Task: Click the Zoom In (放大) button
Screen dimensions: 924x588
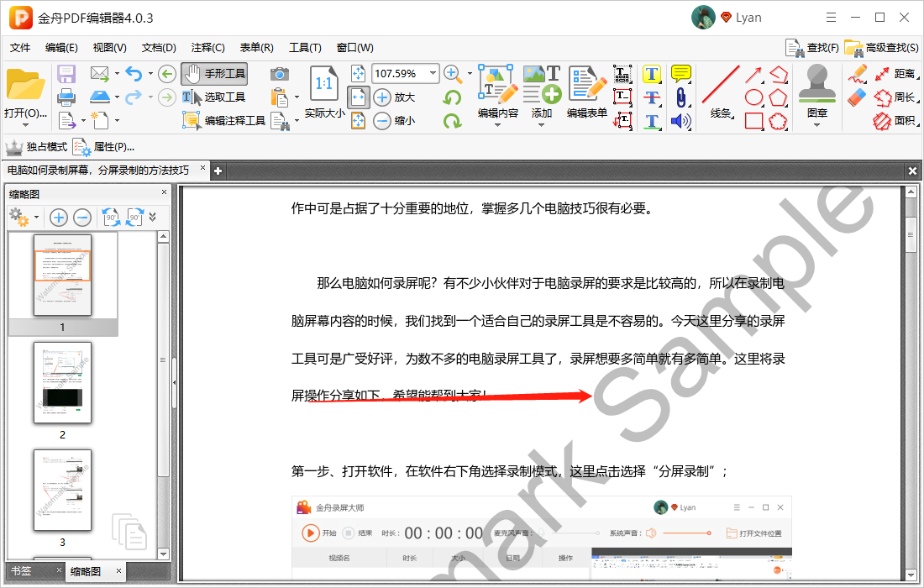Action: click(395, 97)
